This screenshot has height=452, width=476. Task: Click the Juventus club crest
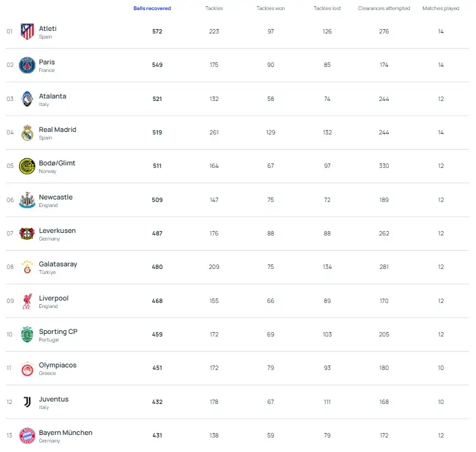click(27, 402)
